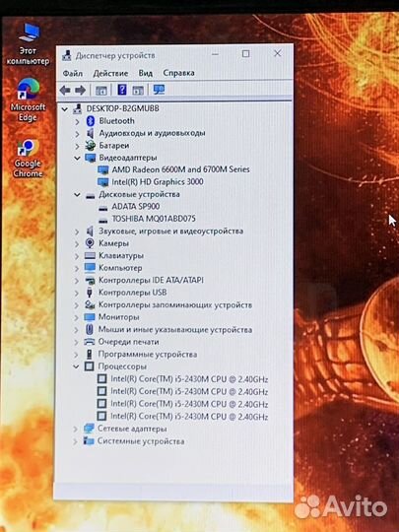This screenshot has height=532, width=399.
Task: Expand the Bluetooth category
Action: coord(77,121)
